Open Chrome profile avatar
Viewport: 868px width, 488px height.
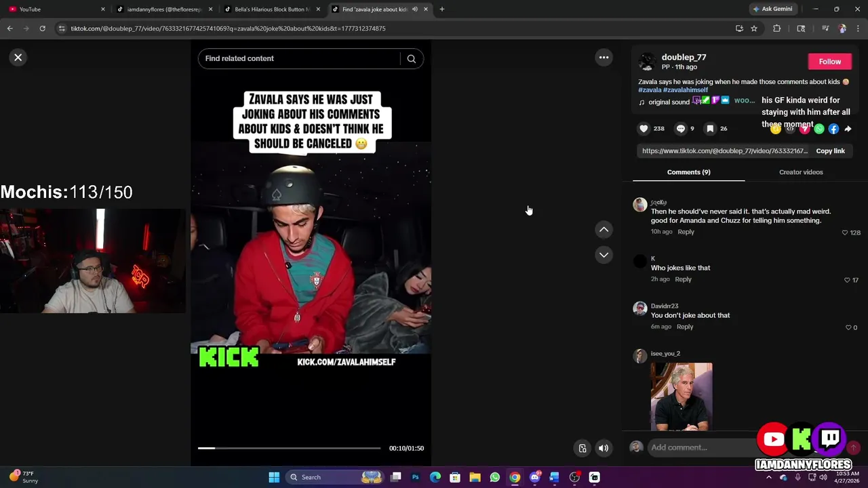(842, 28)
